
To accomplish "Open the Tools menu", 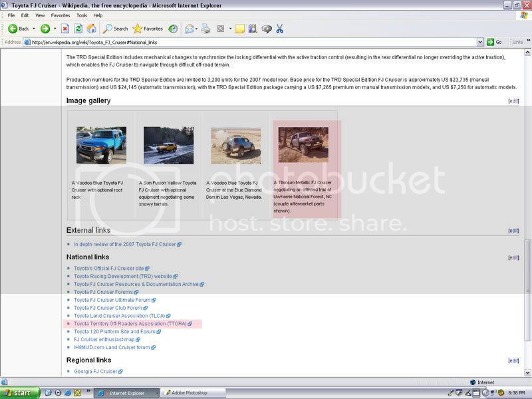I will 82,15.
